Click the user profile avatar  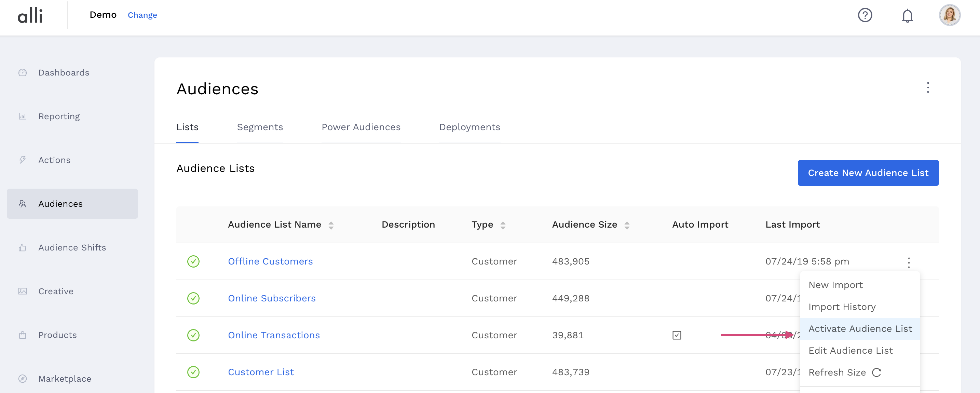click(950, 15)
